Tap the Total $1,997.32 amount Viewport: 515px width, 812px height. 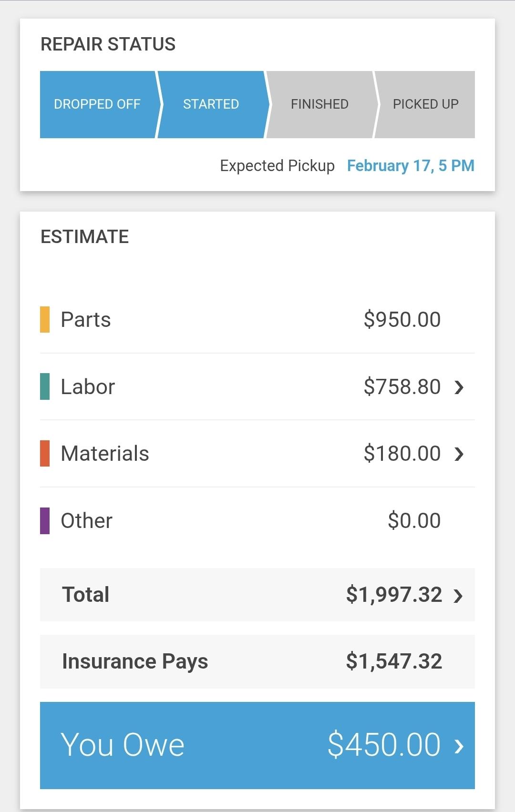pyautogui.click(x=394, y=595)
